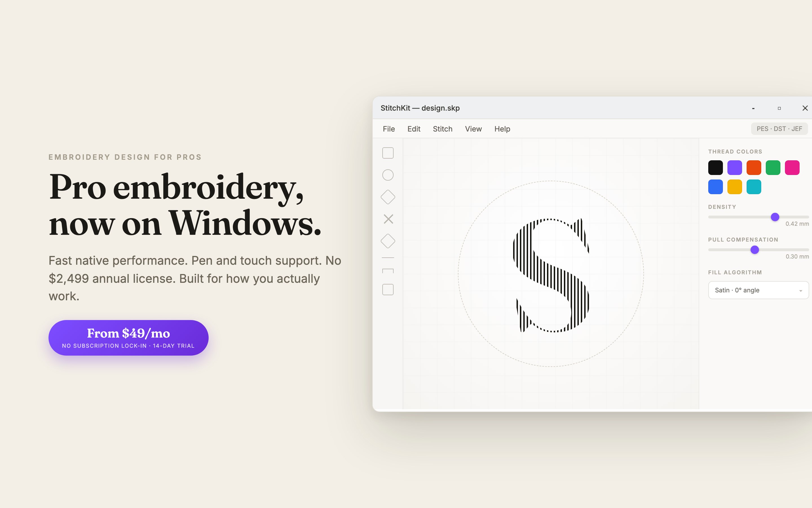The height and width of the screenshot is (508, 812).
Task: Choose the black thread color
Action: click(715, 168)
